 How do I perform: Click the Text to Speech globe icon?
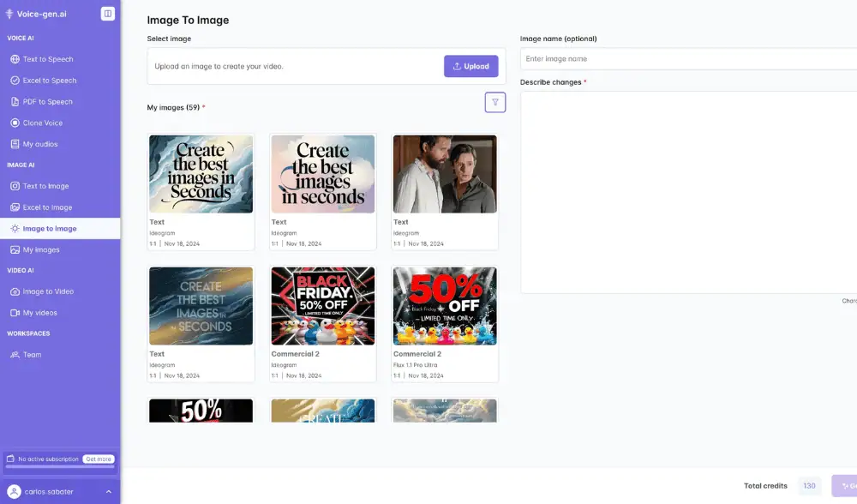pyautogui.click(x=15, y=59)
